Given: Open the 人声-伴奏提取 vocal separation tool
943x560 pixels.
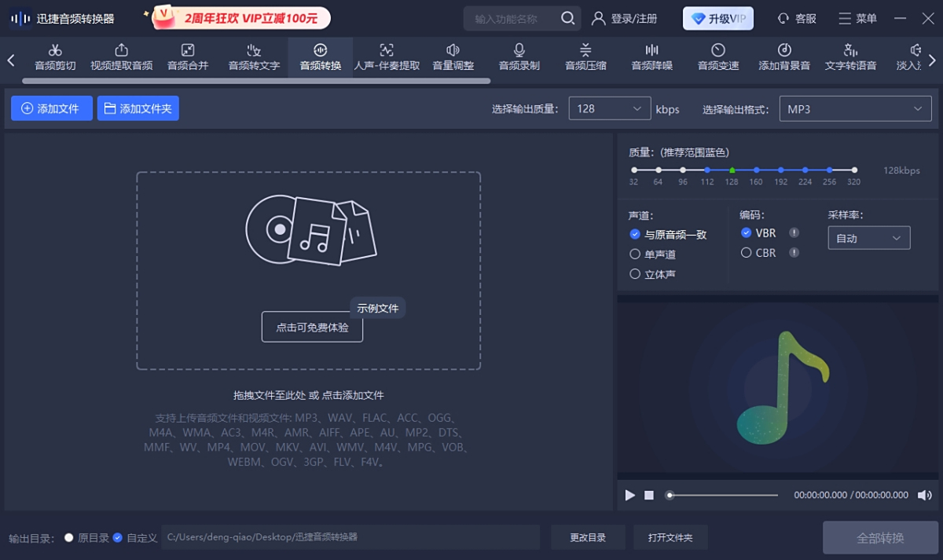Looking at the screenshot, I should coord(387,57).
